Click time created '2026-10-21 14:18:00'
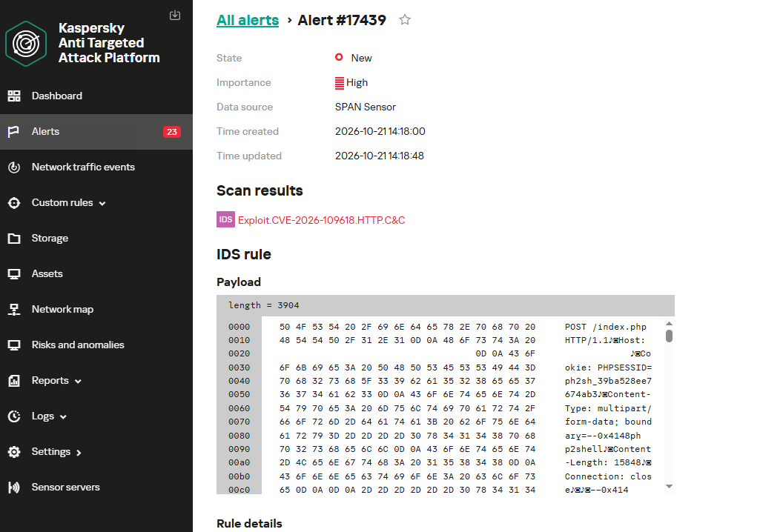 (380, 131)
